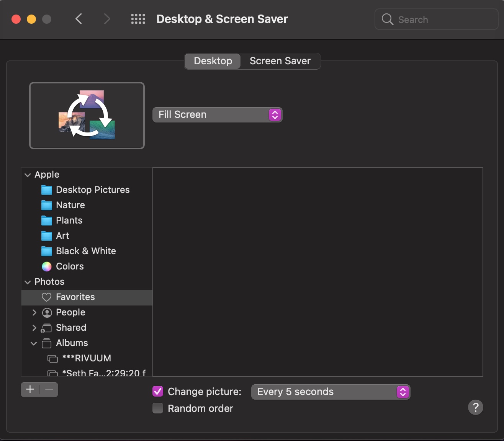The height and width of the screenshot is (441, 504).
Task: Collapse the Albums disclosure arrow
Action: [x=34, y=343]
